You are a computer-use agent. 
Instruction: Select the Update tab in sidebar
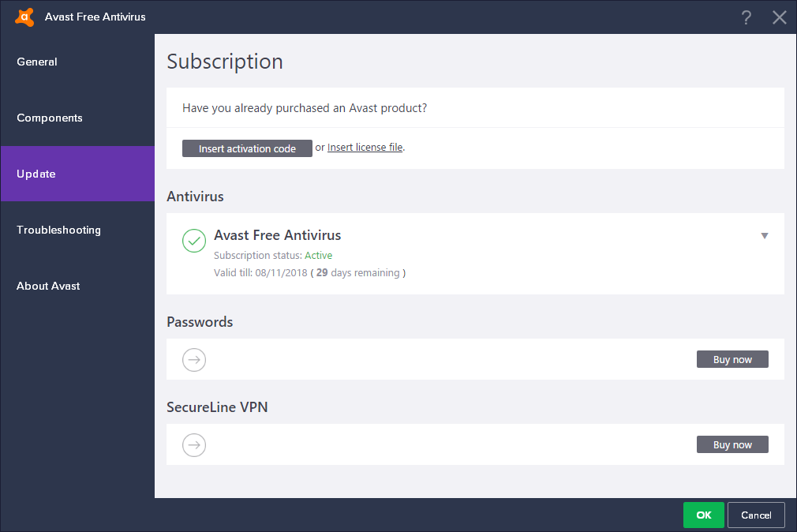point(77,174)
